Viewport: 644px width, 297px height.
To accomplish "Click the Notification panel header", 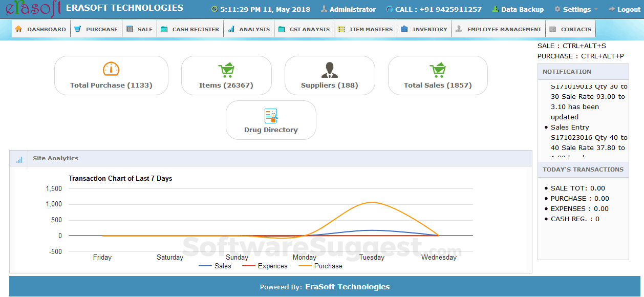I will (x=583, y=72).
